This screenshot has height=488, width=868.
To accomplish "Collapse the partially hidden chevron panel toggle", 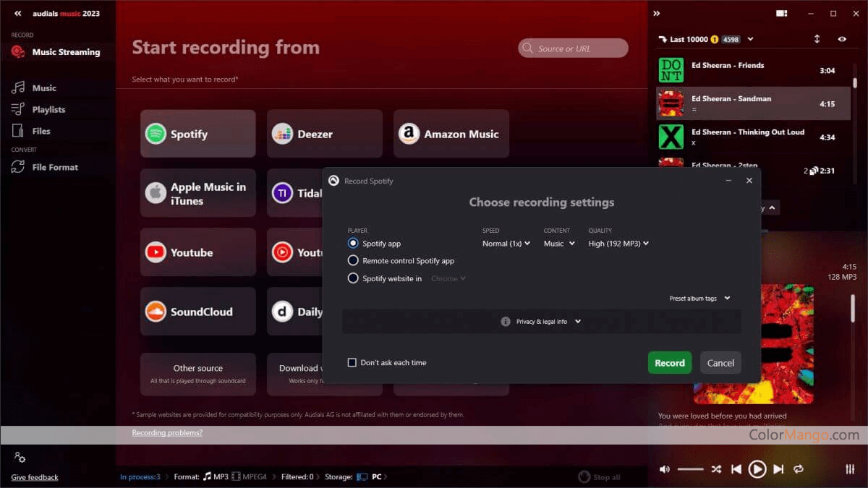I will [771, 208].
